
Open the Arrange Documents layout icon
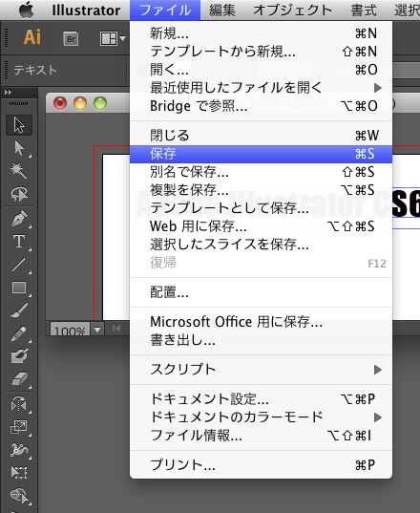point(109,39)
